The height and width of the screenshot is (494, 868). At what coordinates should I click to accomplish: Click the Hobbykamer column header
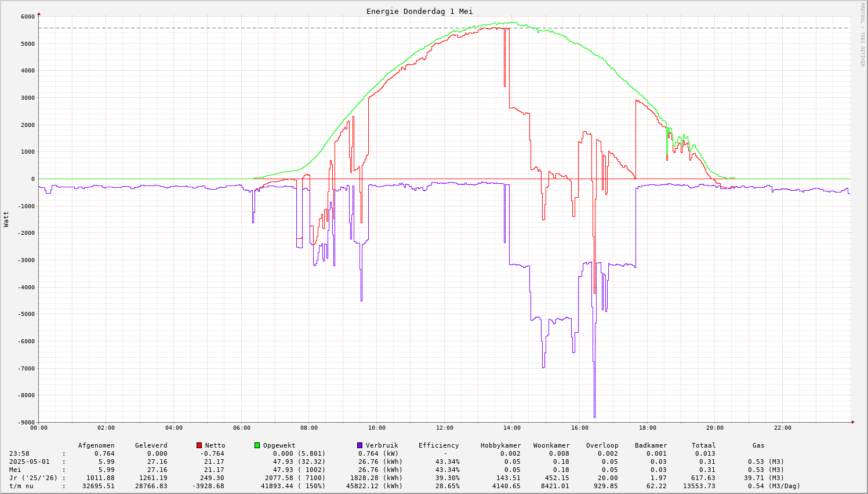pos(500,445)
